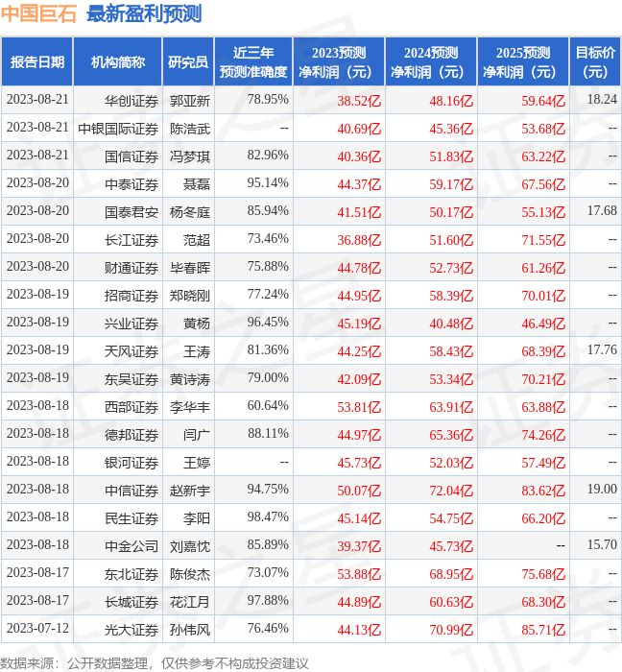Click researcher 黄诗涛 cell
The height and width of the screenshot is (672, 622).
190,379
